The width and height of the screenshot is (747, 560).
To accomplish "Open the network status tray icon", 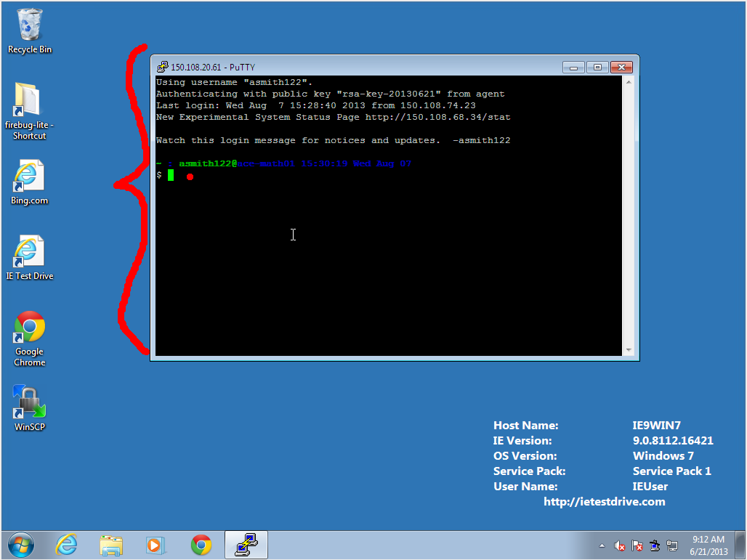I will click(x=672, y=545).
